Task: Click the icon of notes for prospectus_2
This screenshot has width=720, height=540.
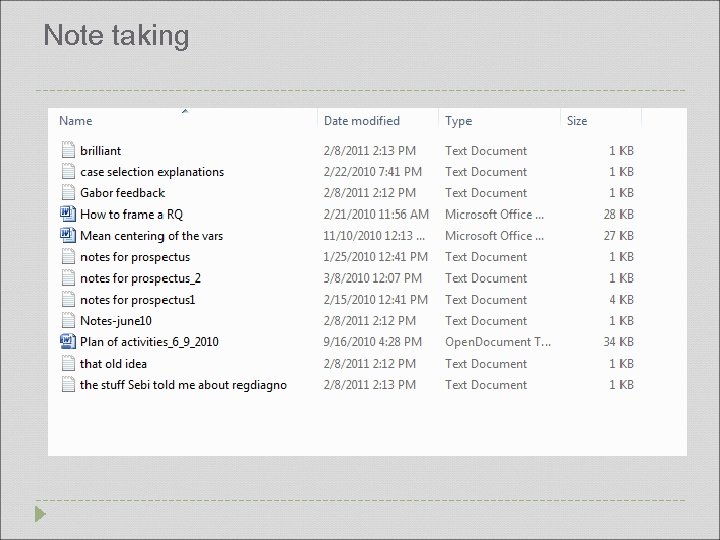Action: 68,278
